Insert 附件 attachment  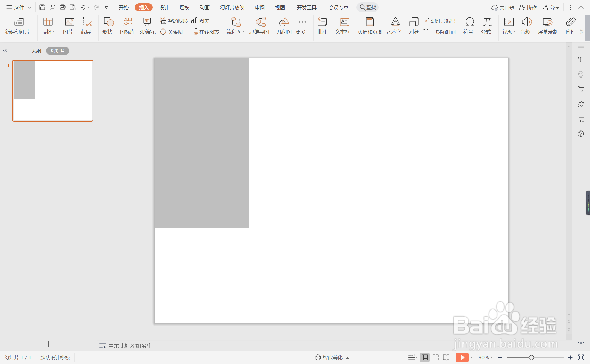(570, 26)
